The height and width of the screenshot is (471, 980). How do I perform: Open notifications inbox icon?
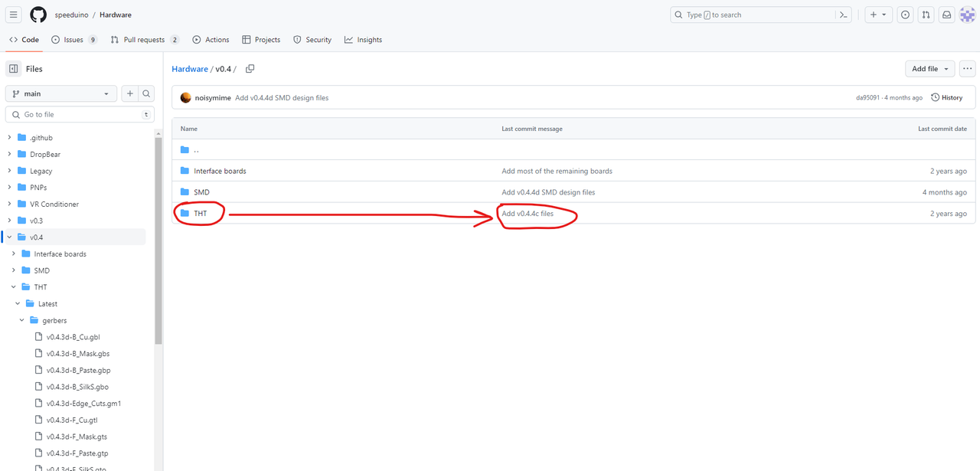click(x=947, y=15)
